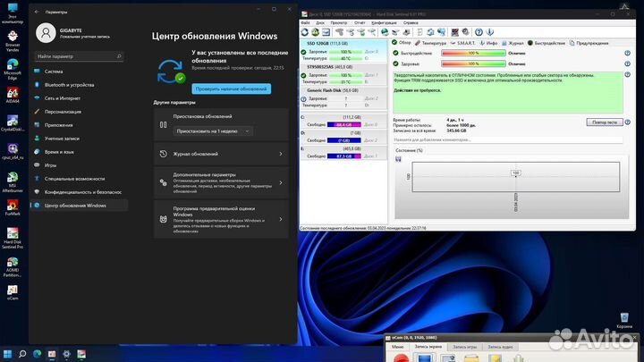644x362 pixels.
Task: Select the Generic Flash Disk entry
Action: 343,97
